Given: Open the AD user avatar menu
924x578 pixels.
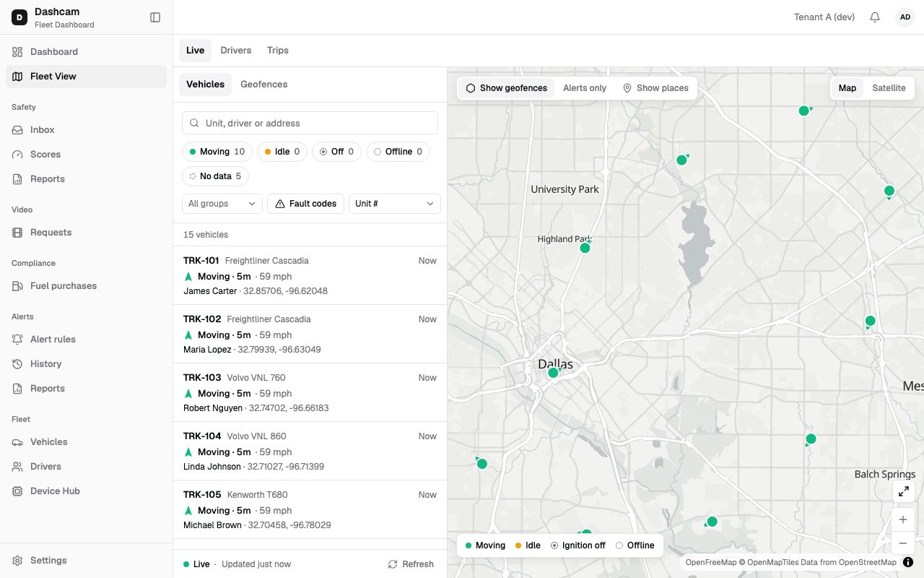Looking at the screenshot, I should 905,17.
